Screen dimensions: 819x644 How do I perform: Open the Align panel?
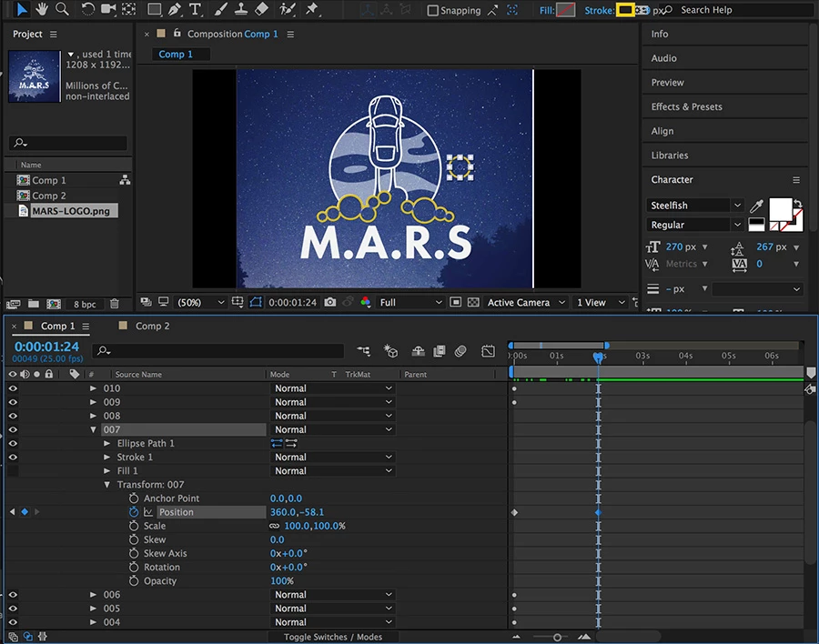click(662, 131)
